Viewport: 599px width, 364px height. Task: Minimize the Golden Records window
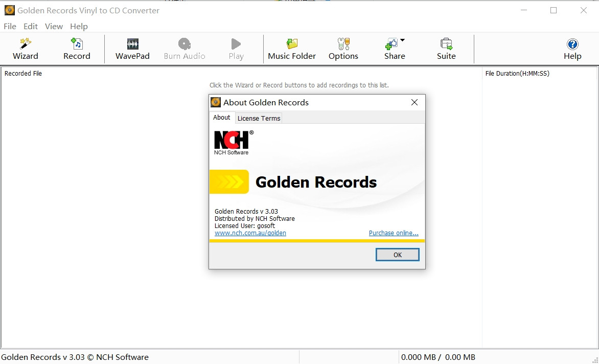524,10
